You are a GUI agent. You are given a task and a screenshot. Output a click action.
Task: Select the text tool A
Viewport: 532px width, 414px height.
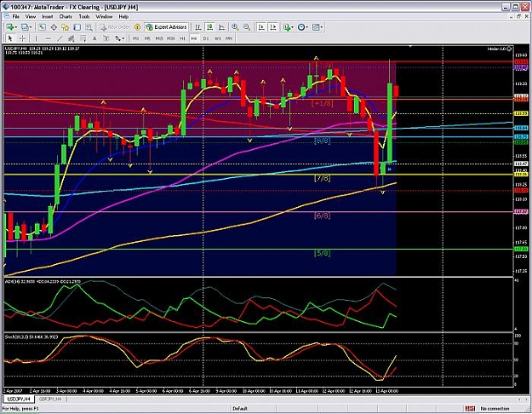point(94,38)
